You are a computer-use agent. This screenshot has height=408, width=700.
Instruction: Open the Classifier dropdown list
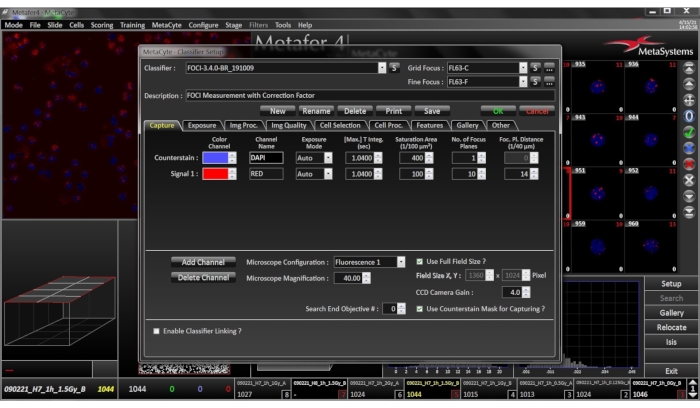[x=382, y=67]
